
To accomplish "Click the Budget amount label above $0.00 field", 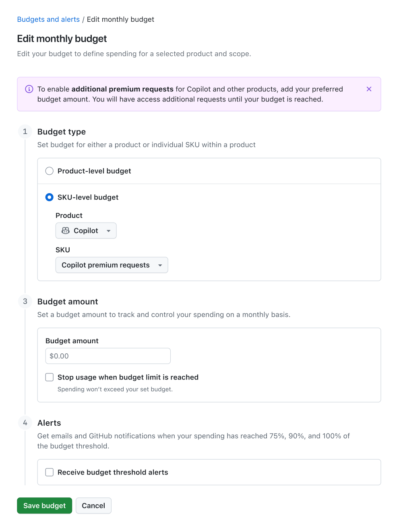I will tap(72, 341).
